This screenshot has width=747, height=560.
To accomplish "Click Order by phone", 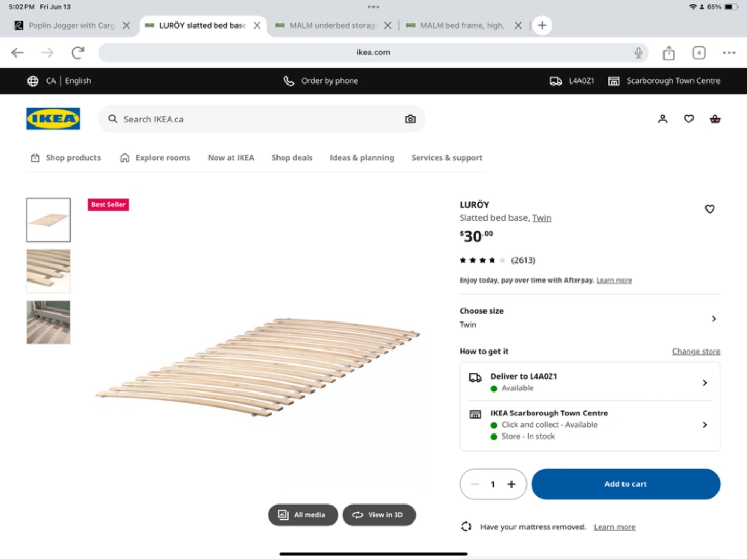I will click(x=321, y=81).
